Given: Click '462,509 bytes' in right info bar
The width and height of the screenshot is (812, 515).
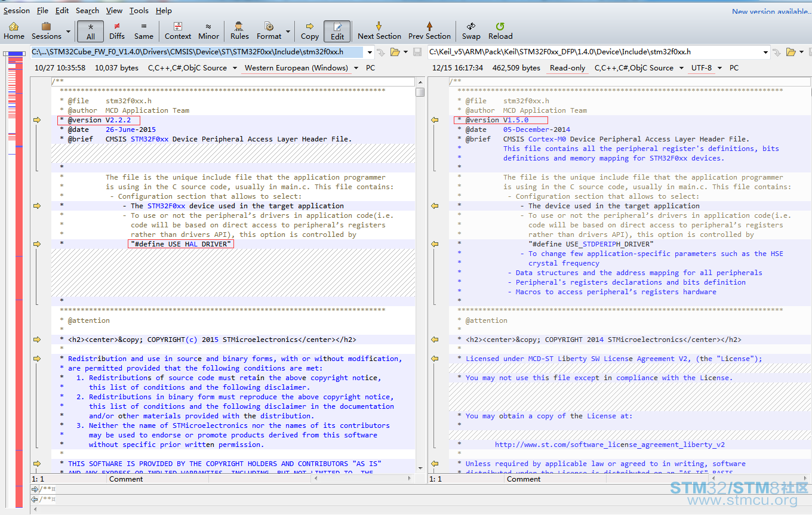Looking at the screenshot, I should pos(516,68).
